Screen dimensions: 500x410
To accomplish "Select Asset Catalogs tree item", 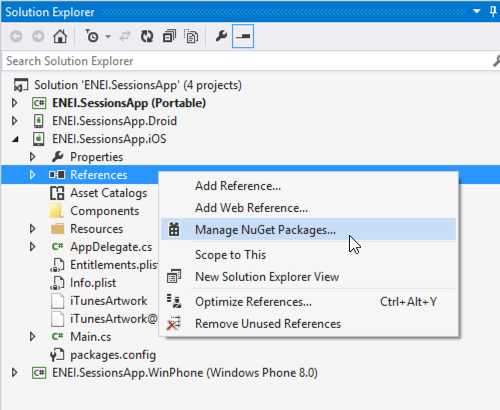I will 109,193.
